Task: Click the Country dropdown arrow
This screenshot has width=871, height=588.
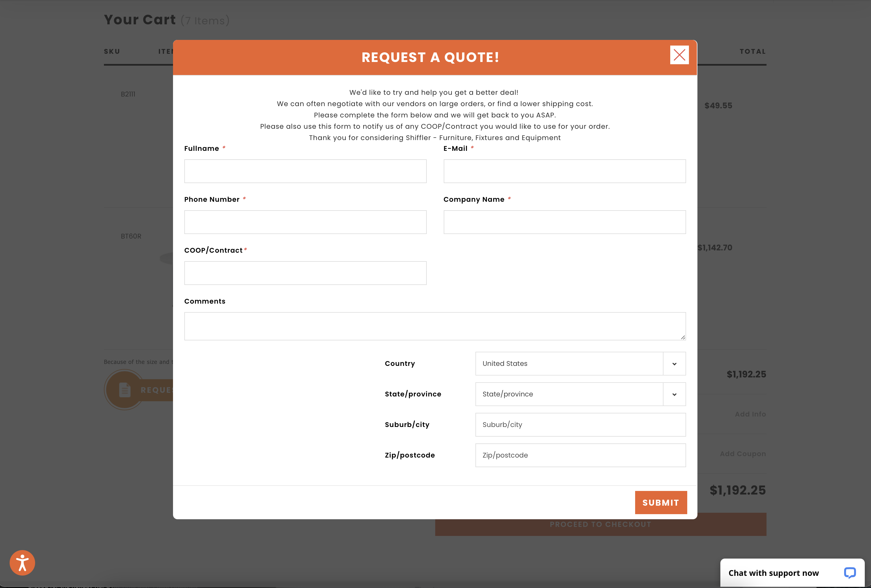Action: point(674,364)
